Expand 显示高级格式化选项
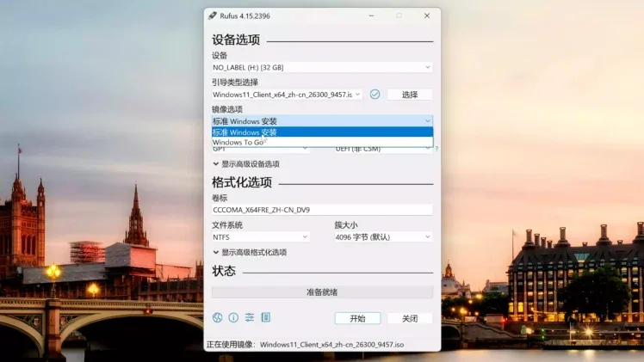 (x=250, y=253)
